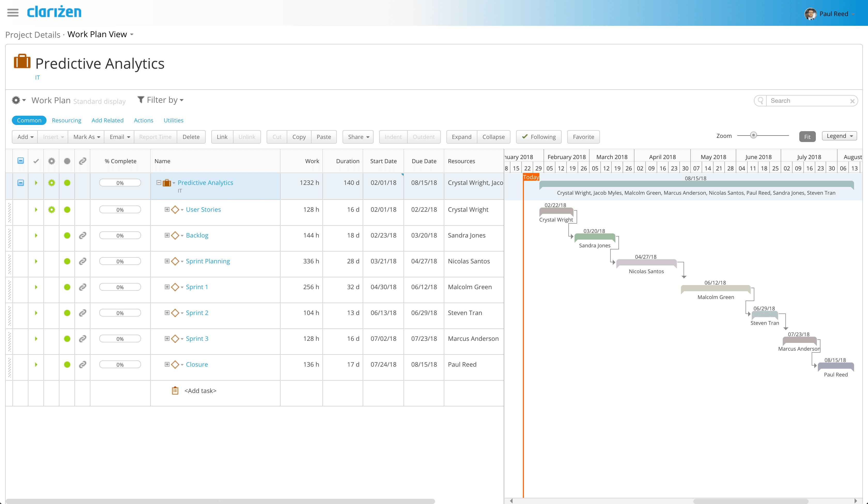Click the Collapse button

point(493,137)
